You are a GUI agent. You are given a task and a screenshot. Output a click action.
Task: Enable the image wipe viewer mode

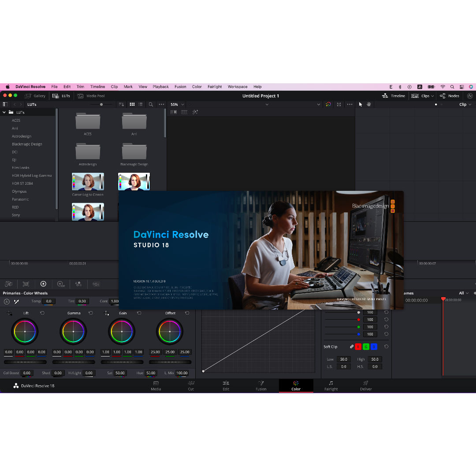click(x=174, y=112)
